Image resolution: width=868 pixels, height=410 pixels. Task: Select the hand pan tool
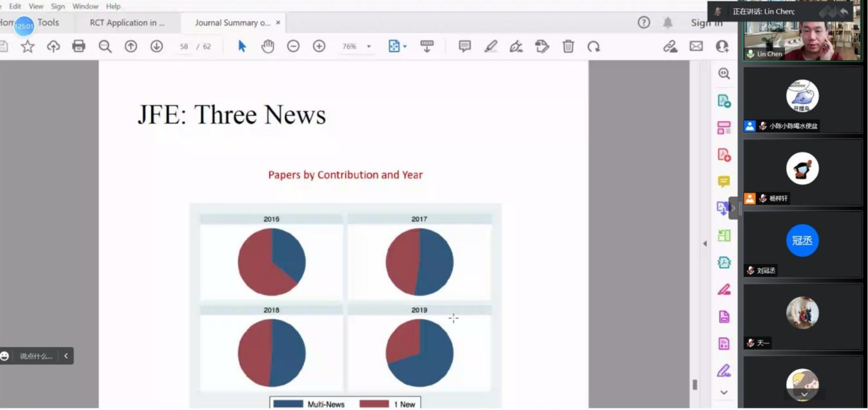point(268,46)
